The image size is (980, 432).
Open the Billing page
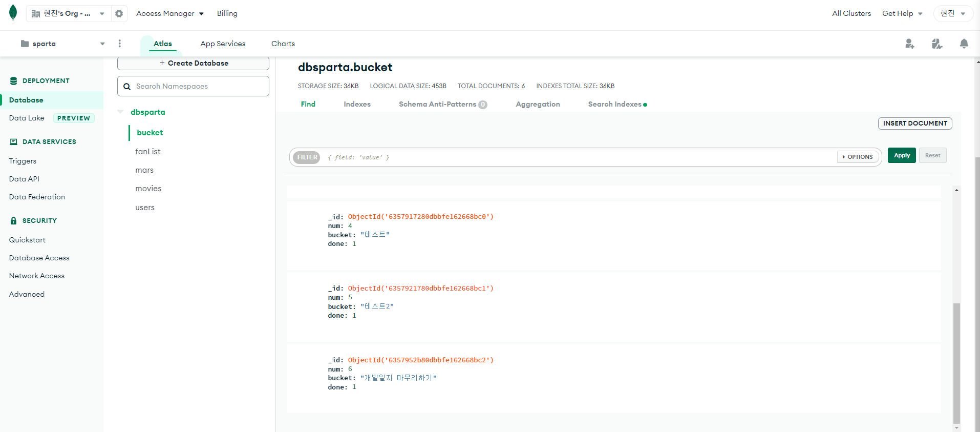(227, 13)
